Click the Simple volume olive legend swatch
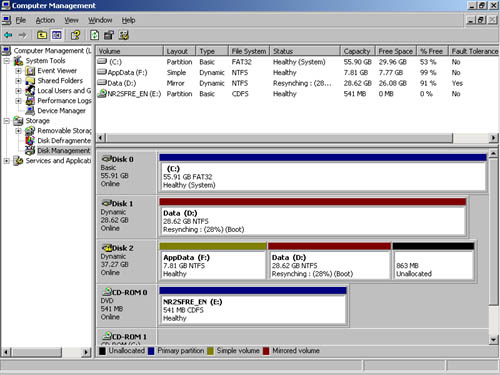Viewport: 500px width, 375px height. 210,351
